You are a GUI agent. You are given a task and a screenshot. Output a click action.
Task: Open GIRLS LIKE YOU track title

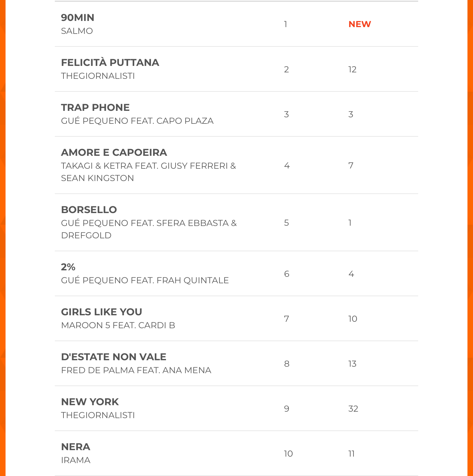tap(102, 312)
